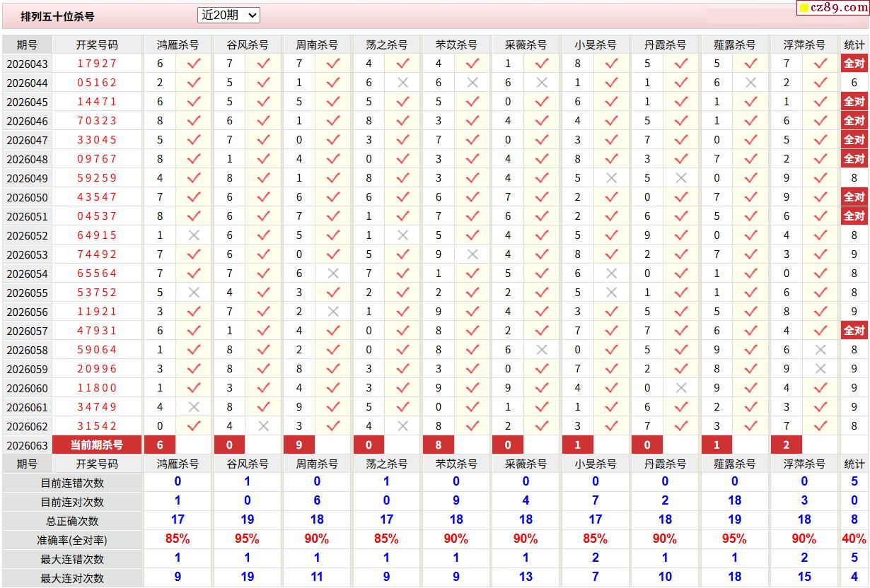Image resolution: width=870 pixels, height=588 pixels.
Task: Click the red 9 under 周南杀号 for 2026063
Action: click(x=299, y=445)
